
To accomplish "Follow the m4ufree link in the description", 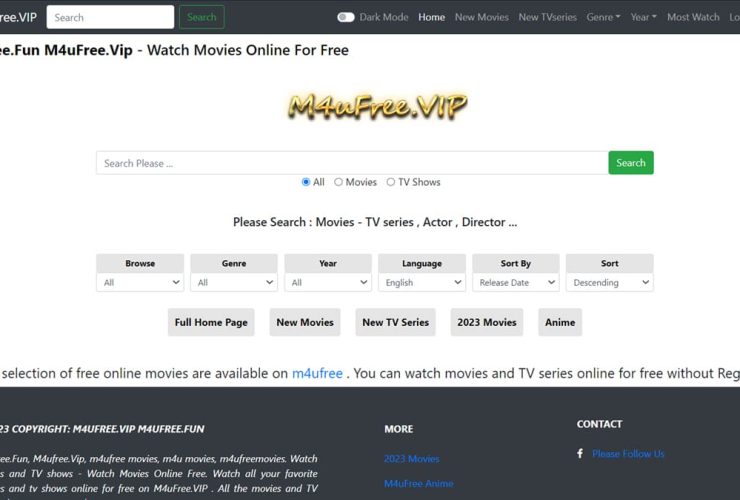I will click(317, 373).
